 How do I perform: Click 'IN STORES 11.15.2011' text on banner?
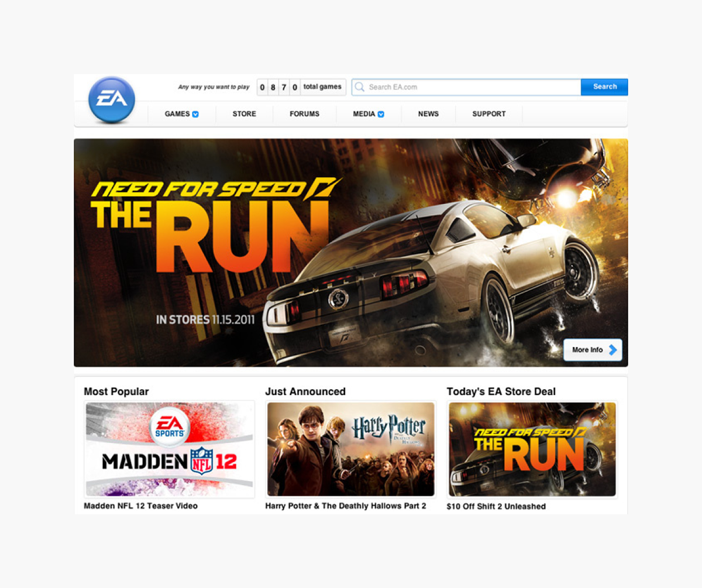click(x=205, y=320)
